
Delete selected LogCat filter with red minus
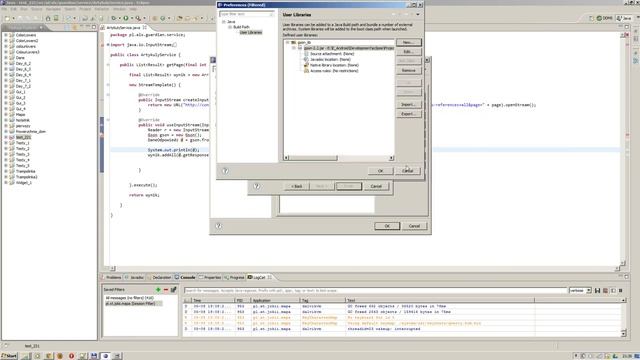pos(166,290)
